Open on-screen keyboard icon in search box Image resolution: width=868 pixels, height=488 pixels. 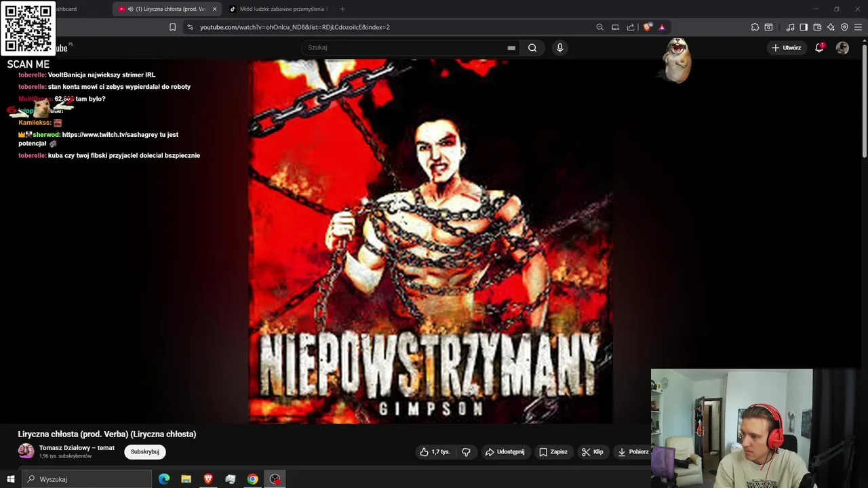coord(511,47)
